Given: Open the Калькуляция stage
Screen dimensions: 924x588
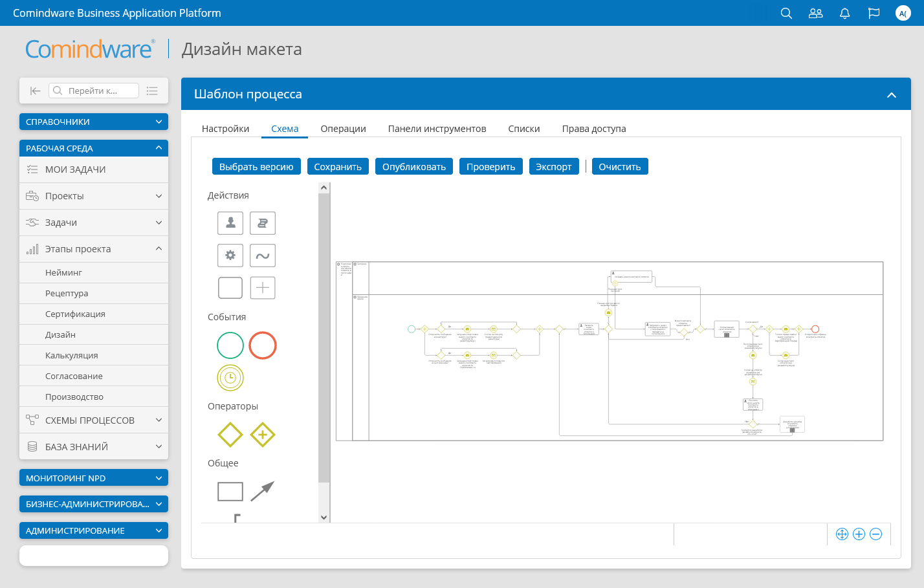Looking at the screenshot, I should tap(94, 355).
